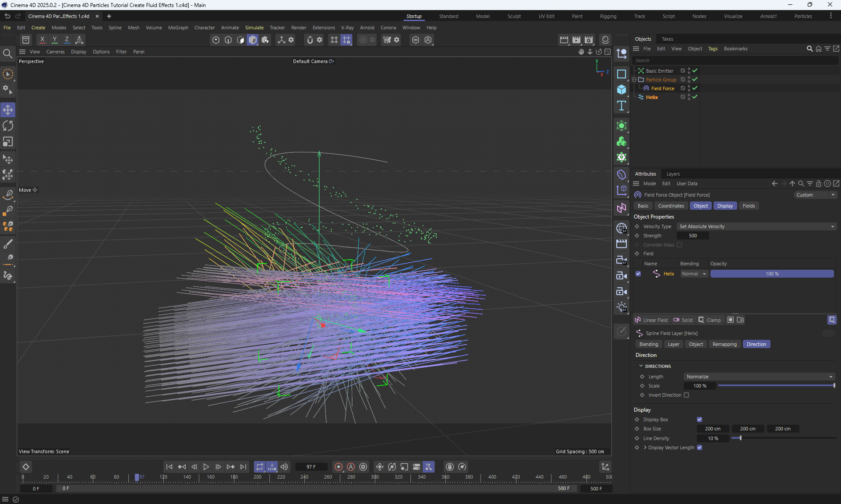Click the Record Active Objects button

(338, 467)
